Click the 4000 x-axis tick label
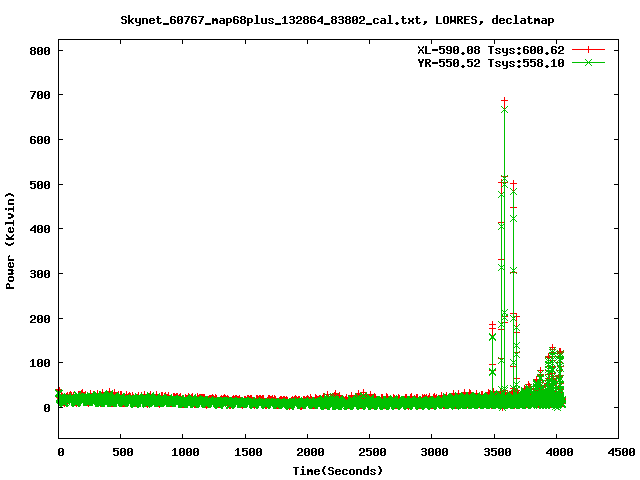The width and height of the screenshot is (640, 480). (559, 452)
